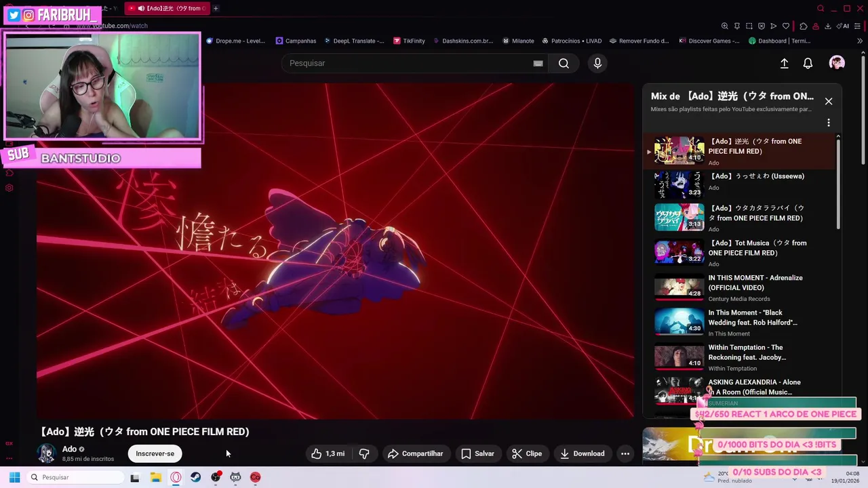Share the video with Compartilhar
This screenshot has height=488, width=868.
pyautogui.click(x=415, y=453)
